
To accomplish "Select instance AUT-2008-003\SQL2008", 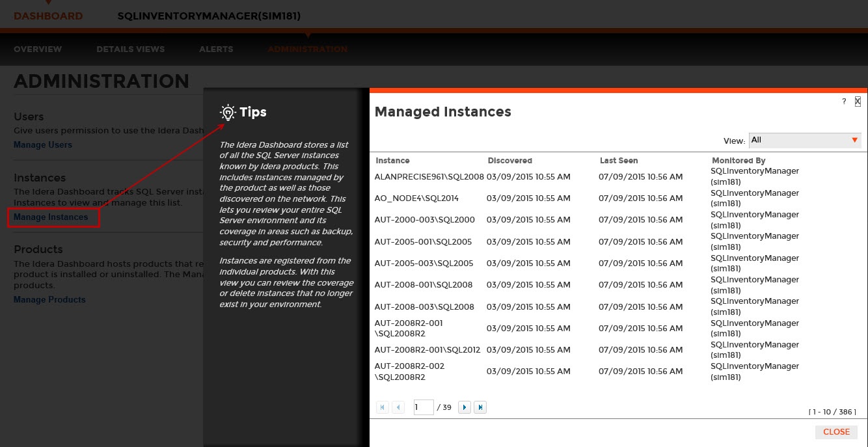I will click(424, 306).
